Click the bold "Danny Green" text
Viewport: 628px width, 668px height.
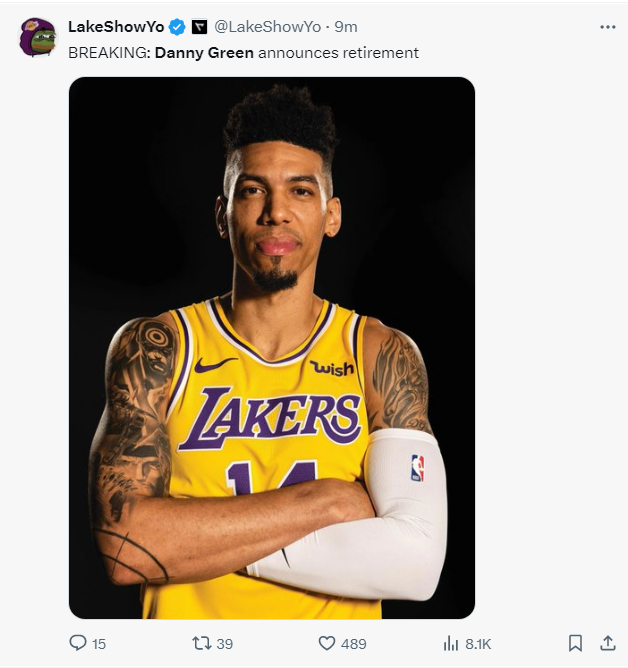(204, 52)
